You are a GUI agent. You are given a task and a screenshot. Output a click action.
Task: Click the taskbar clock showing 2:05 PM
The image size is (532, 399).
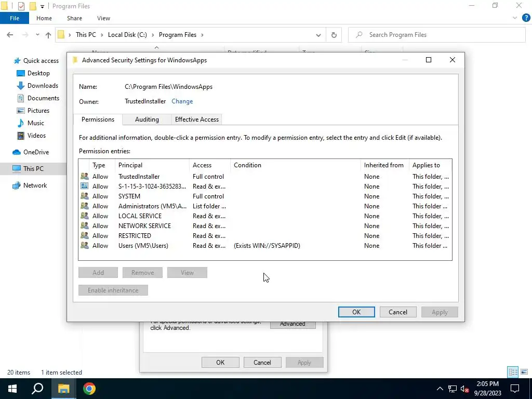click(x=487, y=389)
